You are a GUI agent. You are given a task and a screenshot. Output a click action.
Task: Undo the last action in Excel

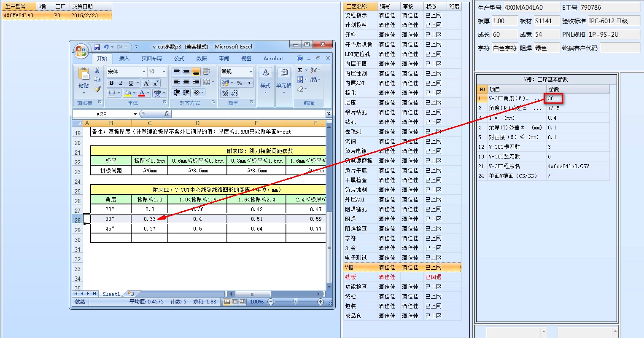(106, 47)
